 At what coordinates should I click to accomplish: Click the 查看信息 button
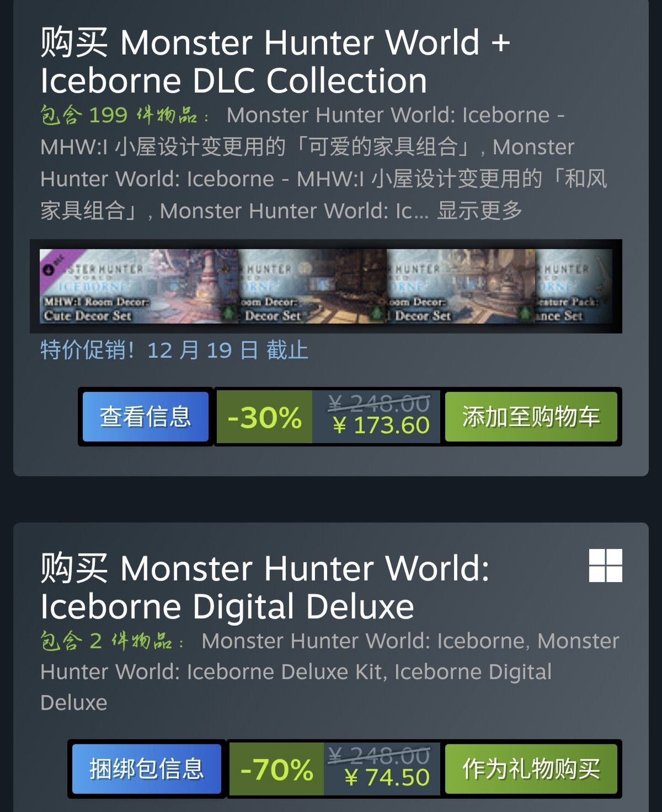pos(146,417)
